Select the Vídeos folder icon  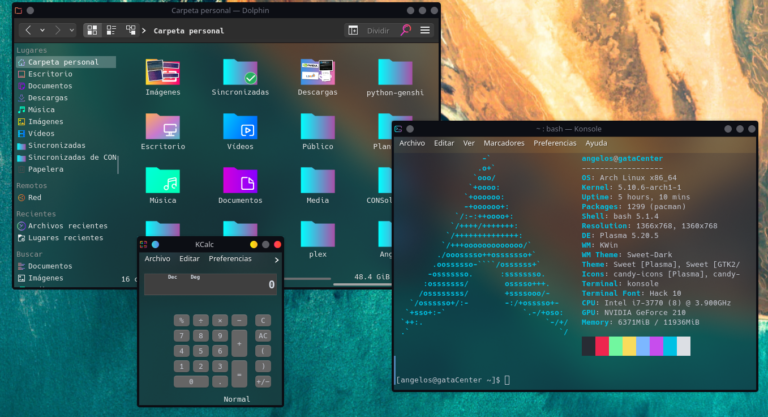point(240,126)
